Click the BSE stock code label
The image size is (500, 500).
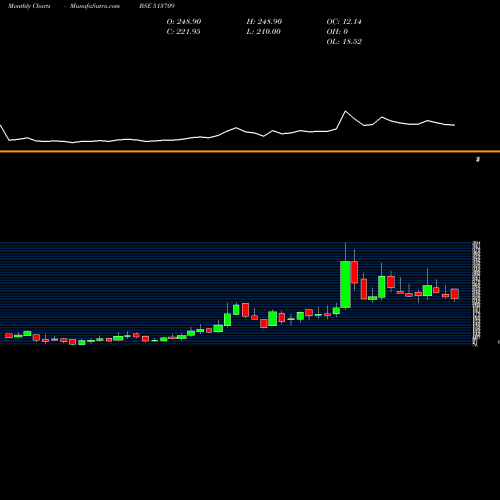(157, 6)
